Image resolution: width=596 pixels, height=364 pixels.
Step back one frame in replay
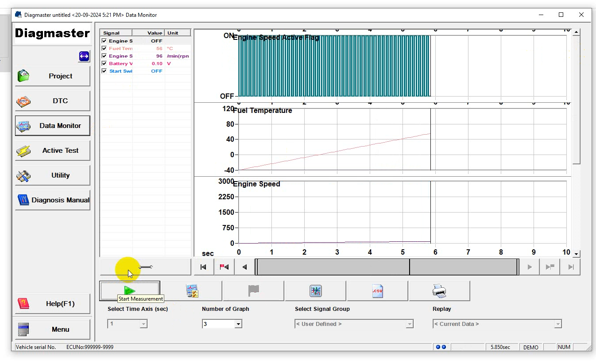[244, 267]
